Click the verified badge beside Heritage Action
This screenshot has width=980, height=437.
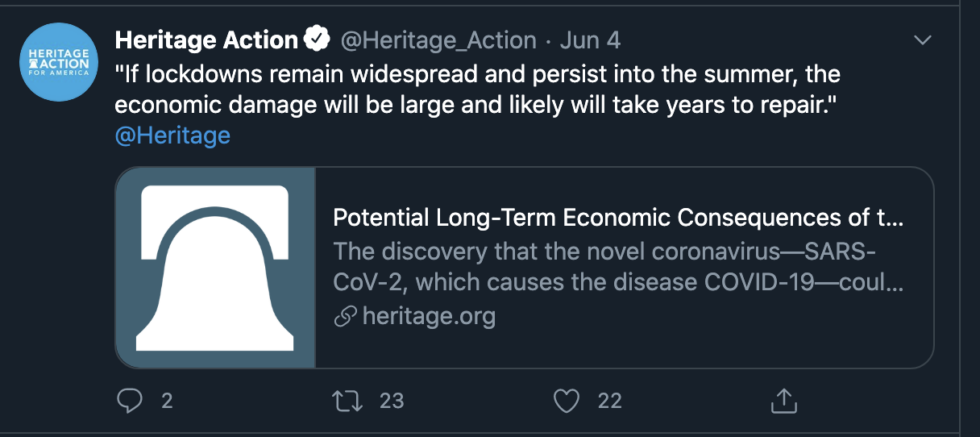click(317, 40)
